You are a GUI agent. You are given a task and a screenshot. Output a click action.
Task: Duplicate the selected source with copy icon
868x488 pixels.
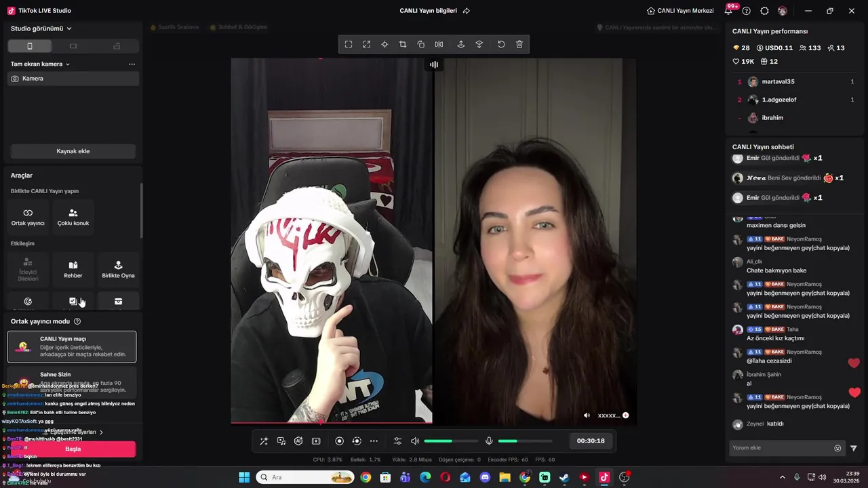click(421, 44)
